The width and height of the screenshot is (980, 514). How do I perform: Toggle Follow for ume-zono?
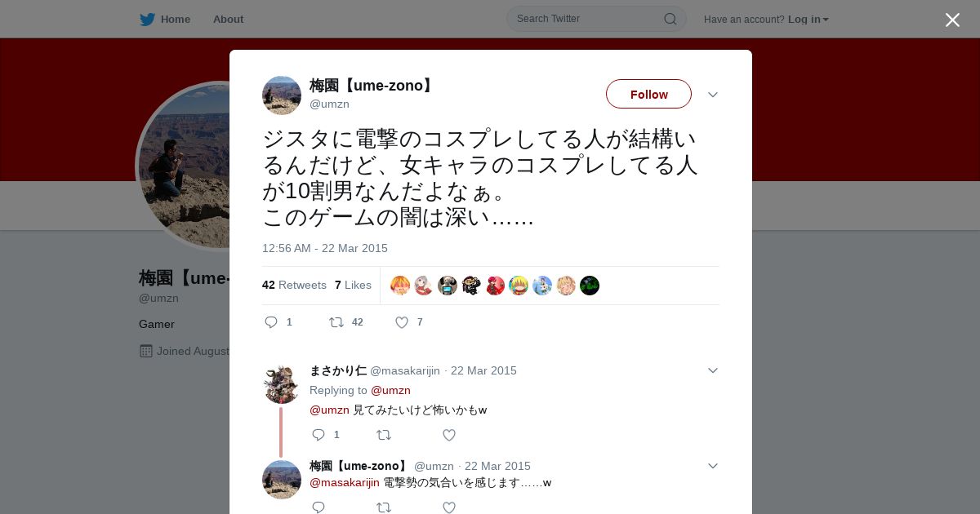coord(648,94)
